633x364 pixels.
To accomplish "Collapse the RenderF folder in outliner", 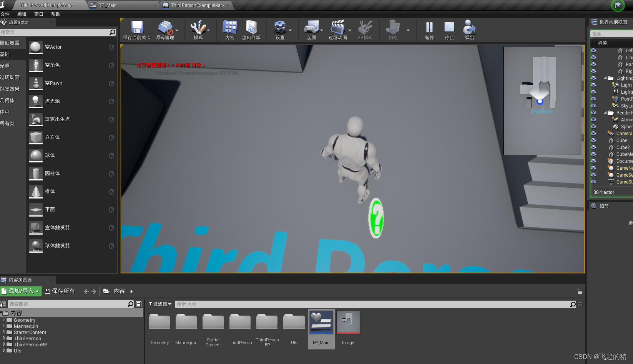I will [605, 113].
